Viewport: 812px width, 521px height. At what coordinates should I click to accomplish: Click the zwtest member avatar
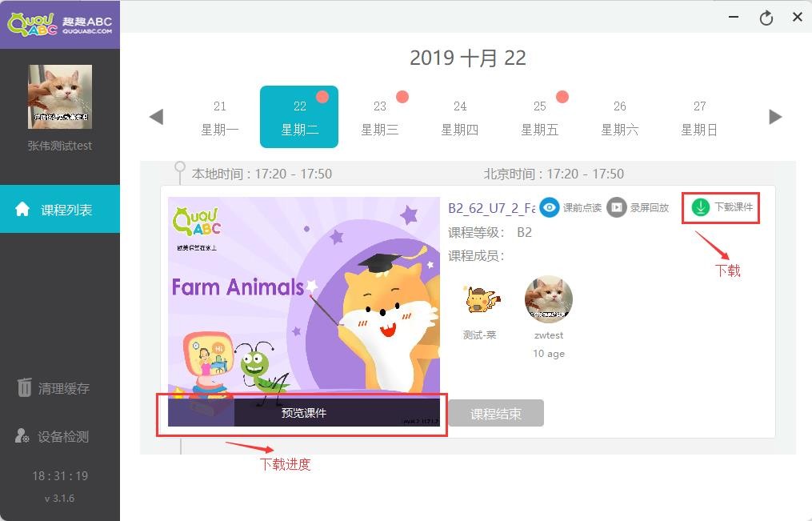[x=549, y=299]
